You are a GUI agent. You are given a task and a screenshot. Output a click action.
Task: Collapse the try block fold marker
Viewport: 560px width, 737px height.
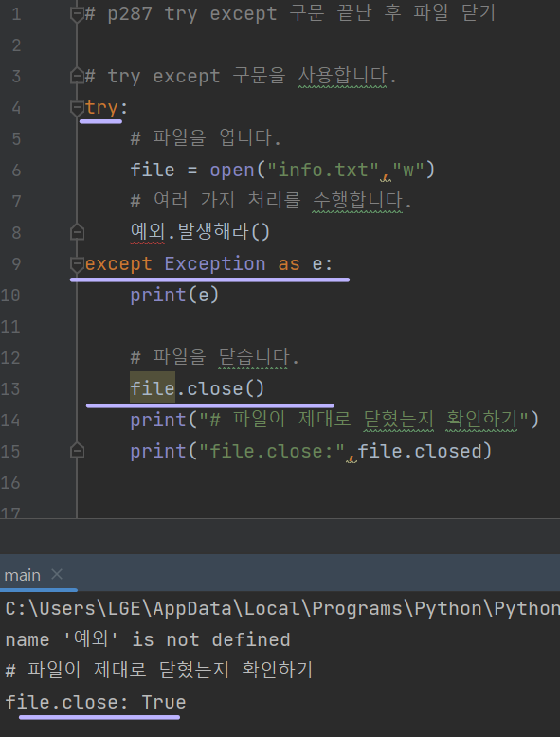pos(77,108)
